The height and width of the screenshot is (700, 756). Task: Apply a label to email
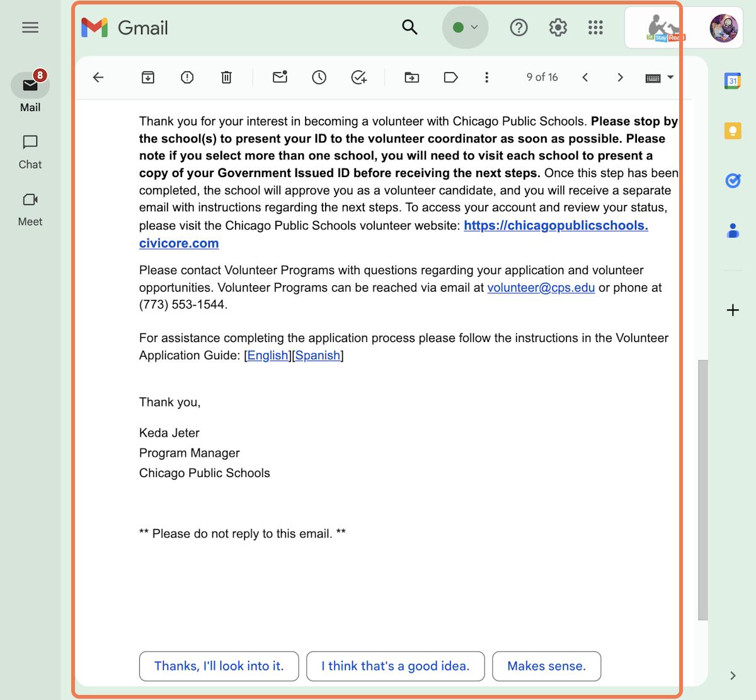[450, 77]
